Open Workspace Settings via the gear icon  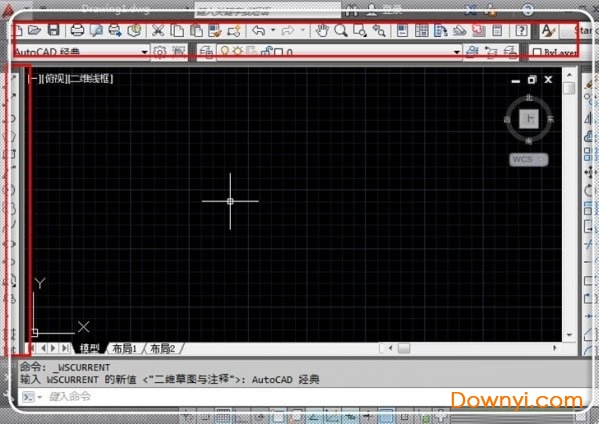click(160, 51)
